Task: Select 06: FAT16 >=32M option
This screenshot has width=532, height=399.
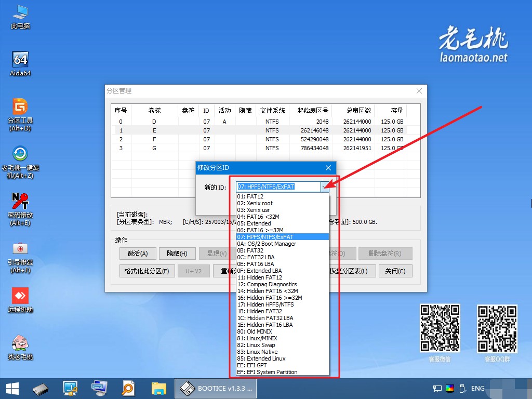Action: [x=283, y=230]
